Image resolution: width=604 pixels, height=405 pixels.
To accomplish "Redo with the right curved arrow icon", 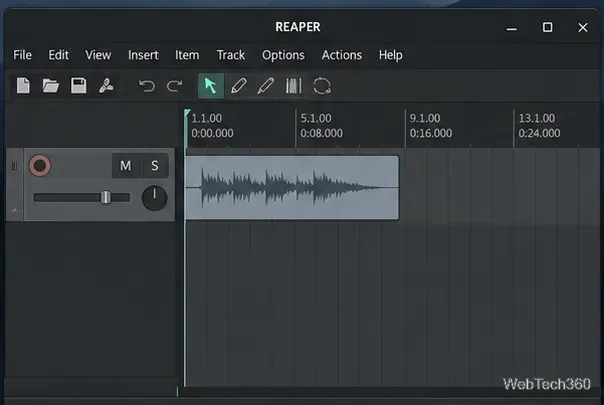I will [x=174, y=86].
